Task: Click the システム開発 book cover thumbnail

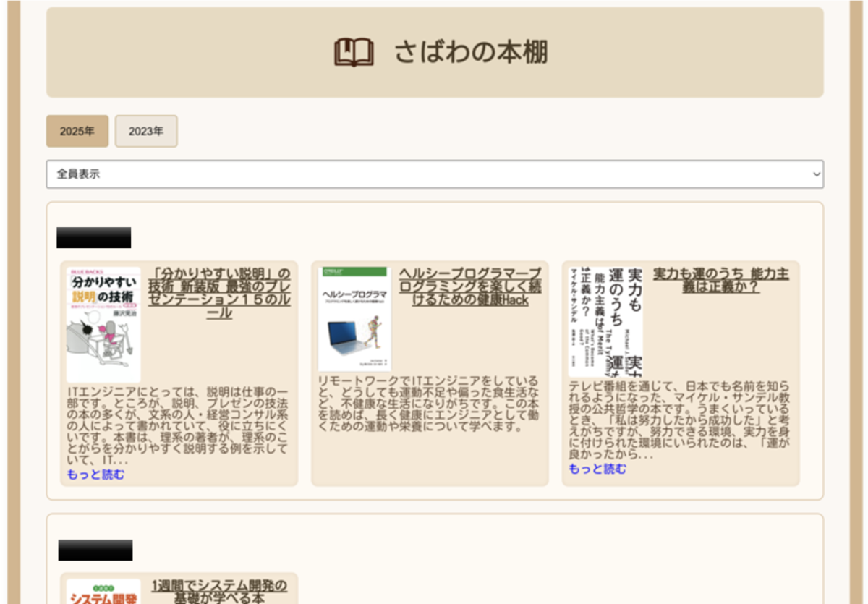Action: pos(103,592)
